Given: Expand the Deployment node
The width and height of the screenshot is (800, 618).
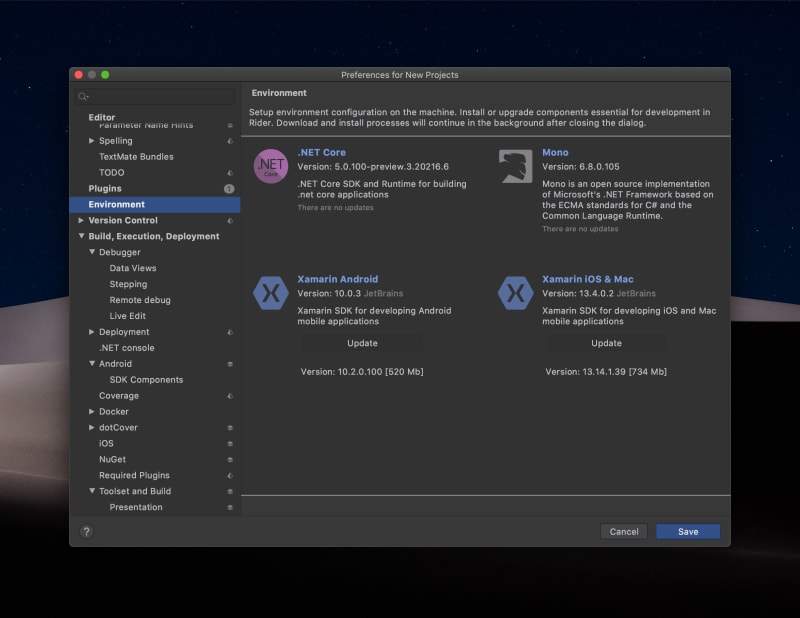Looking at the screenshot, I should (x=91, y=332).
